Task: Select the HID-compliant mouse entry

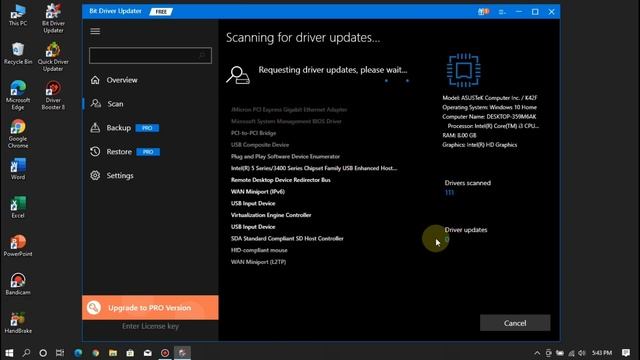Action: (x=259, y=250)
